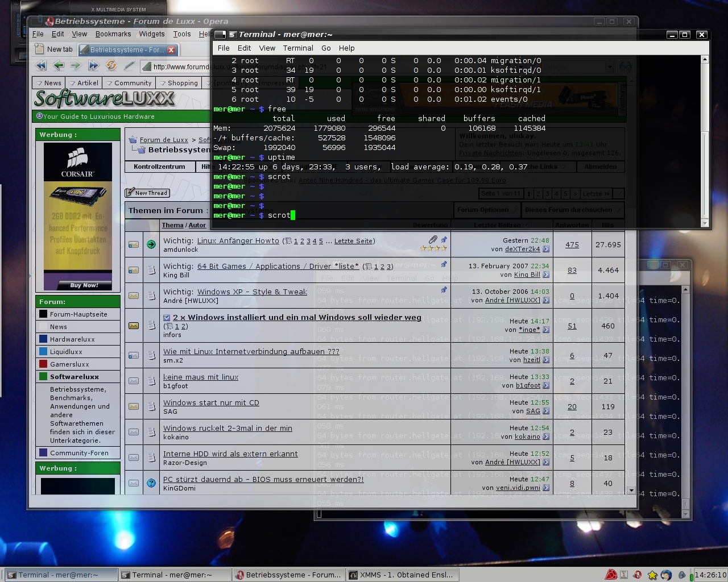This screenshot has width=728, height=582.
Task: Click the Opera tray icon
Action: point(638,575)
